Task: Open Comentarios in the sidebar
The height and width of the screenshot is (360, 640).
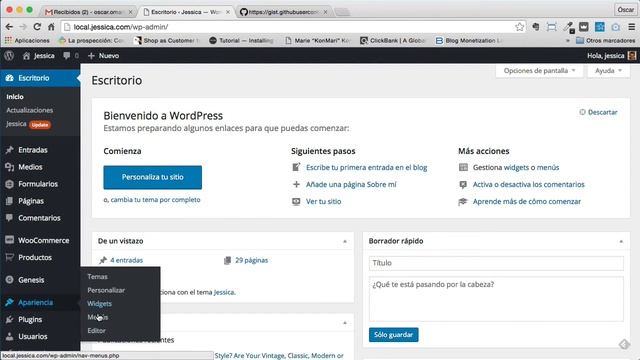Action: coord(40,218)
